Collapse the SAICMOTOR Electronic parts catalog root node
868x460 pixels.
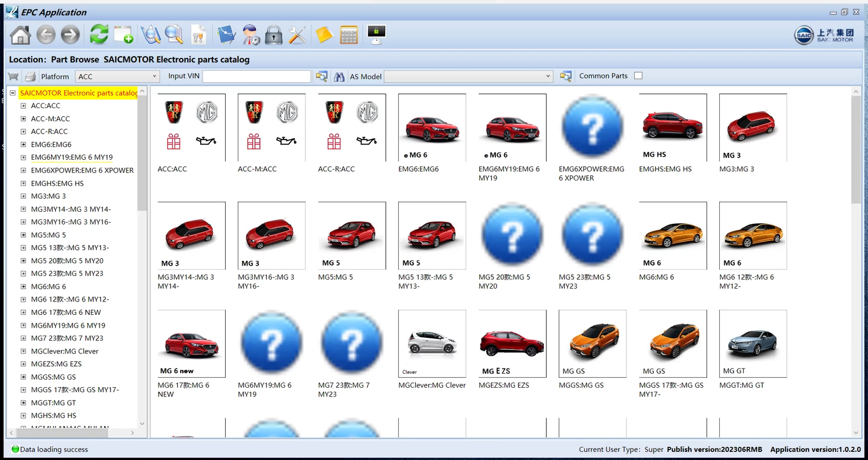coord(13,93)
